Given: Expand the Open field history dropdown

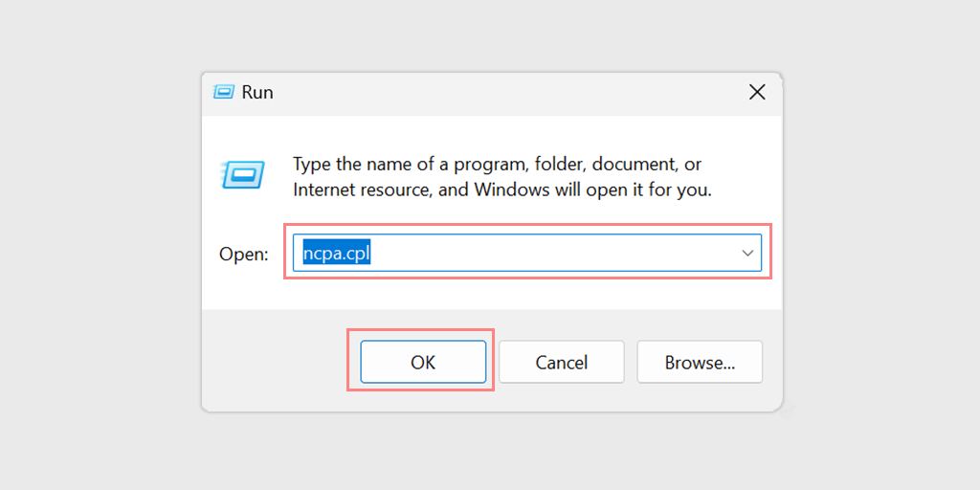Looking at the screenshot, I should click(746, 253).
